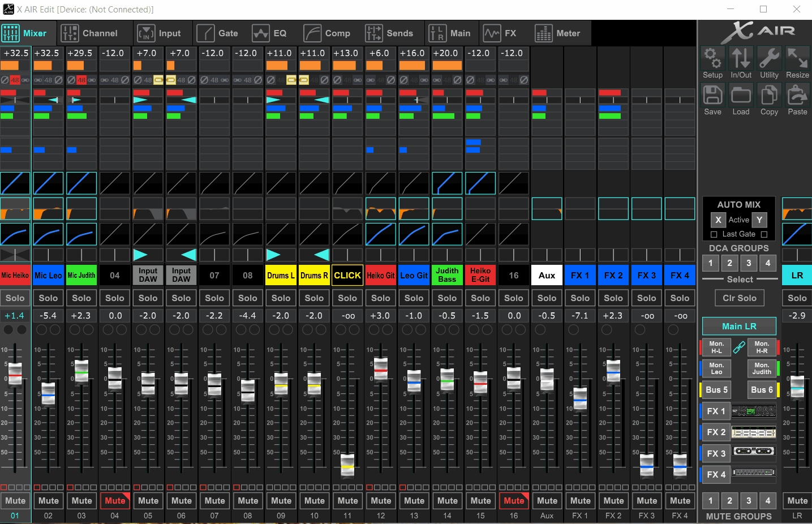This screenshot has height=524, width=812.
Task: Click the LR main fader handle
Action: 797,387
